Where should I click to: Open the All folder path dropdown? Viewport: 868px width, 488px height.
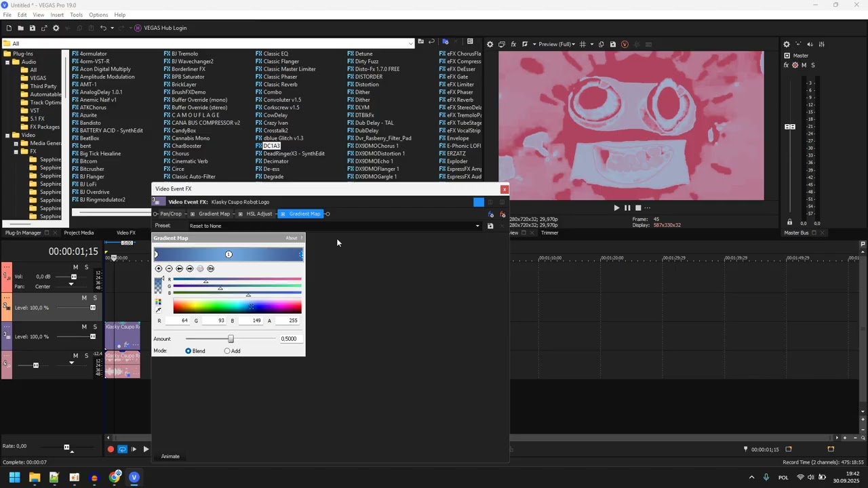(411, 43)
